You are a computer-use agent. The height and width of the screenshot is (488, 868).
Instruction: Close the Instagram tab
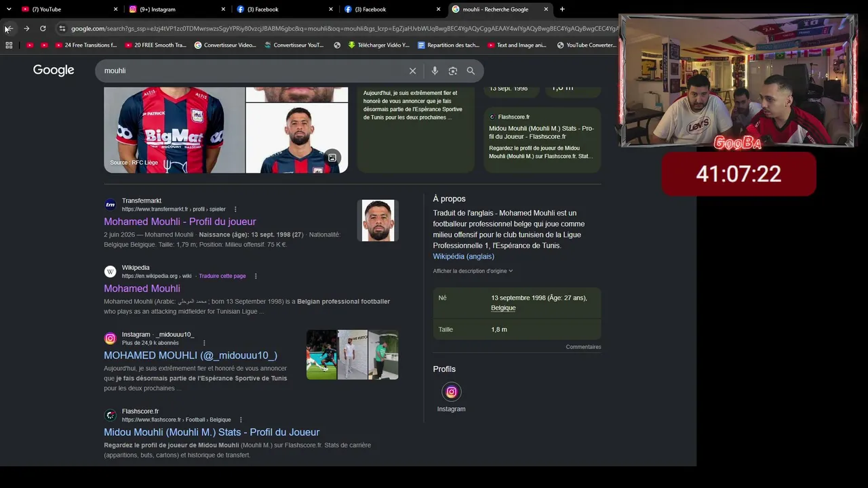pyautogui.click(x=223, y=9)
